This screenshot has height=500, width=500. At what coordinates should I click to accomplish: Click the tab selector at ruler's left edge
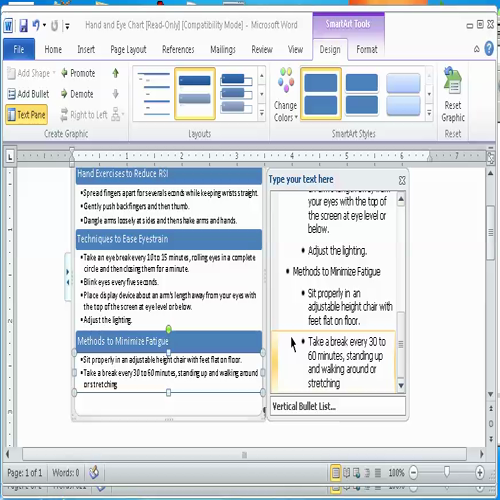click(10, 156)
